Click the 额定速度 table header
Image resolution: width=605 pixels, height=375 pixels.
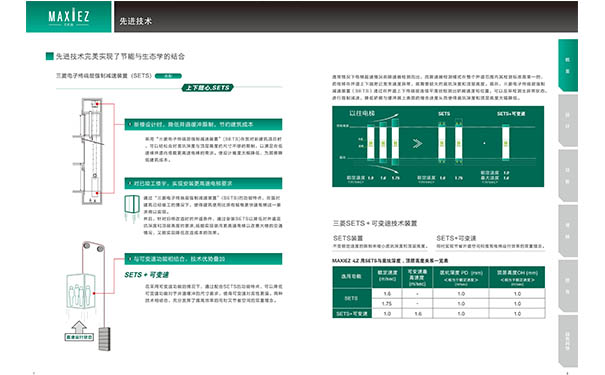tap(387, 277)
